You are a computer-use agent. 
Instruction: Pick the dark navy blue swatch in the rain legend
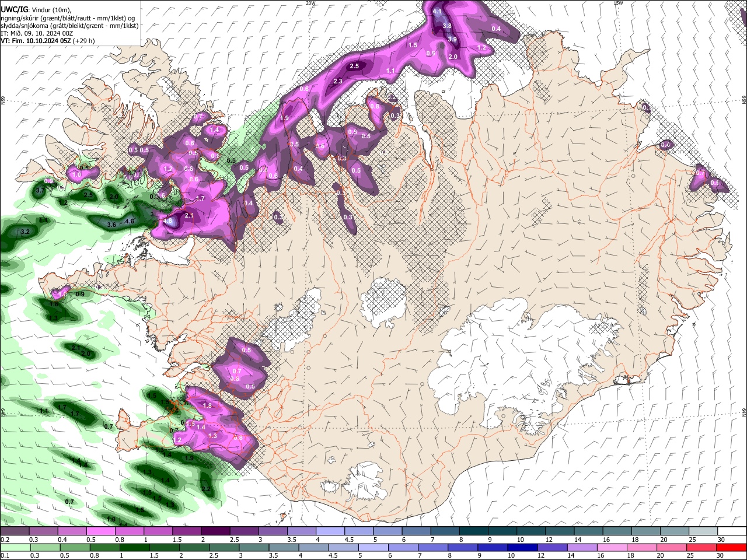click(x=522, y=547)
